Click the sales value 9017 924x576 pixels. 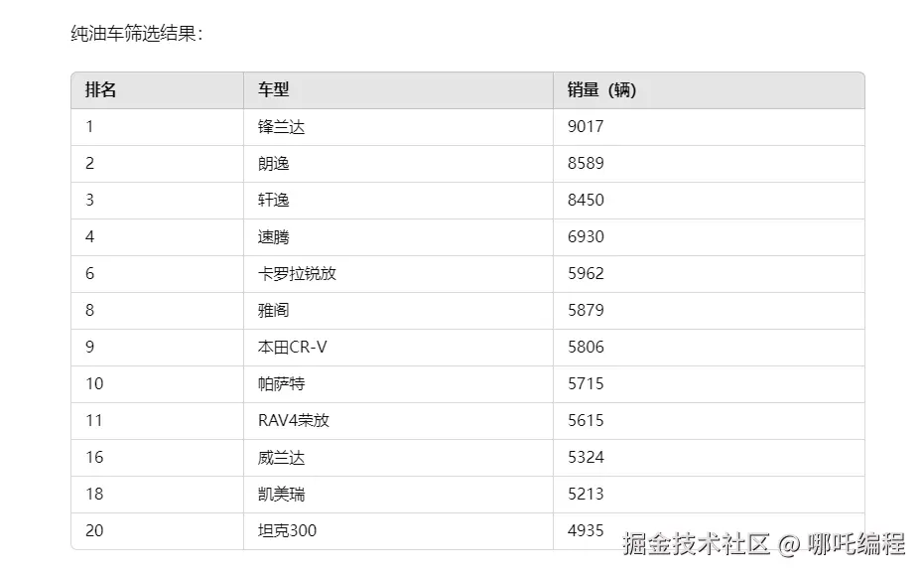tap(586, 127)
